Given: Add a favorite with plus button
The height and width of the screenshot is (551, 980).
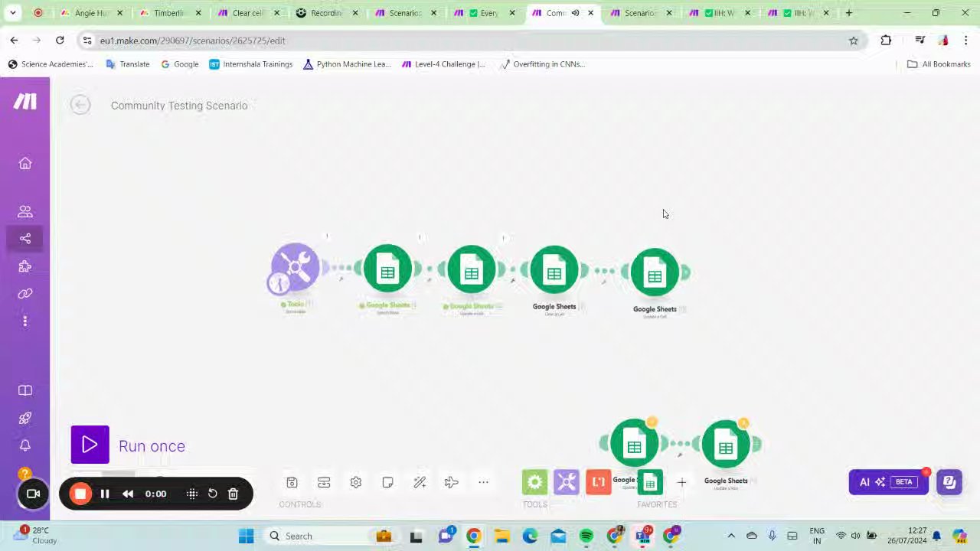Looking at the screenshot, I should point(681,482).
